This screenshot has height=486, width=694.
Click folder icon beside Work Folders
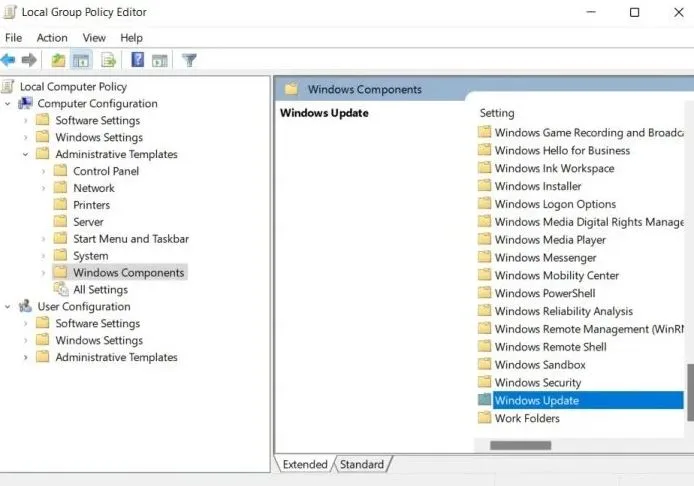coord(485,417)
